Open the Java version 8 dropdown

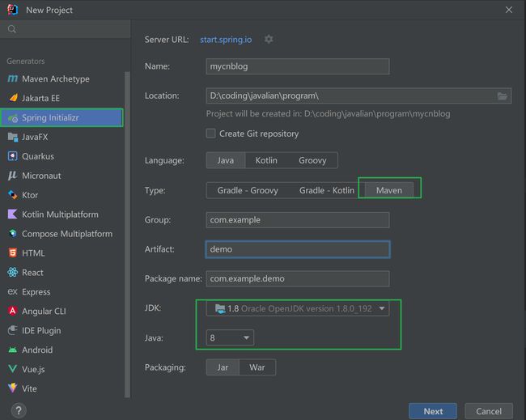230,337
